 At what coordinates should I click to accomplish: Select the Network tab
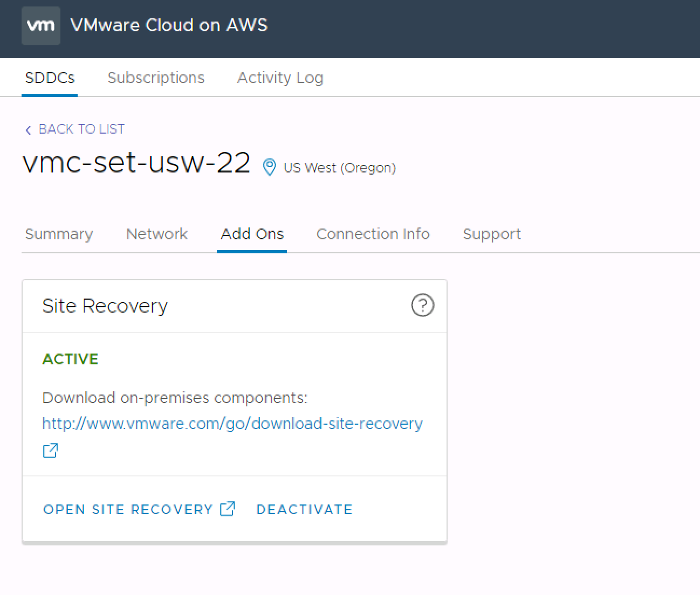pyautogui.click(x=157, y=234)
